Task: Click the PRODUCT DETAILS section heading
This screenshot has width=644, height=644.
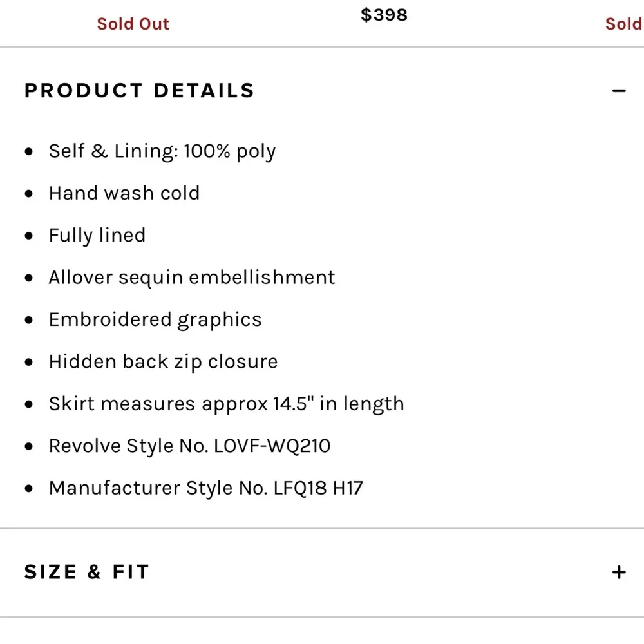Action: (139, 91)
